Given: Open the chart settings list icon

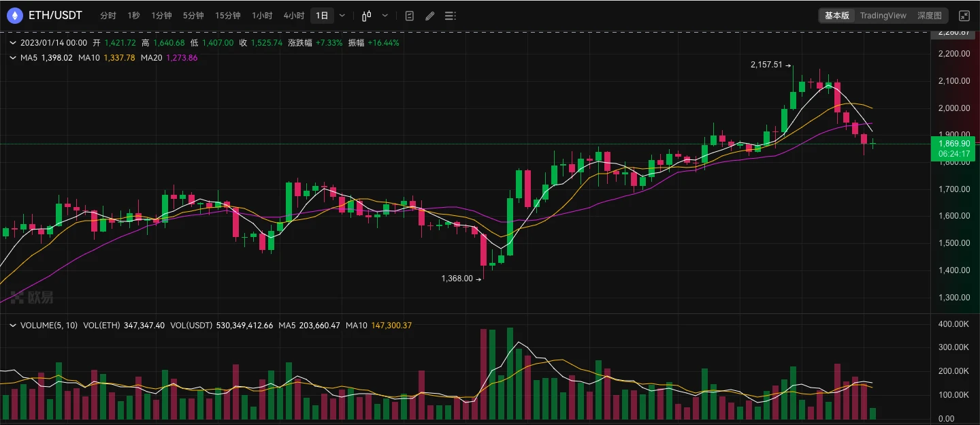Looking at the screenshot, I should tap(450, 16).
